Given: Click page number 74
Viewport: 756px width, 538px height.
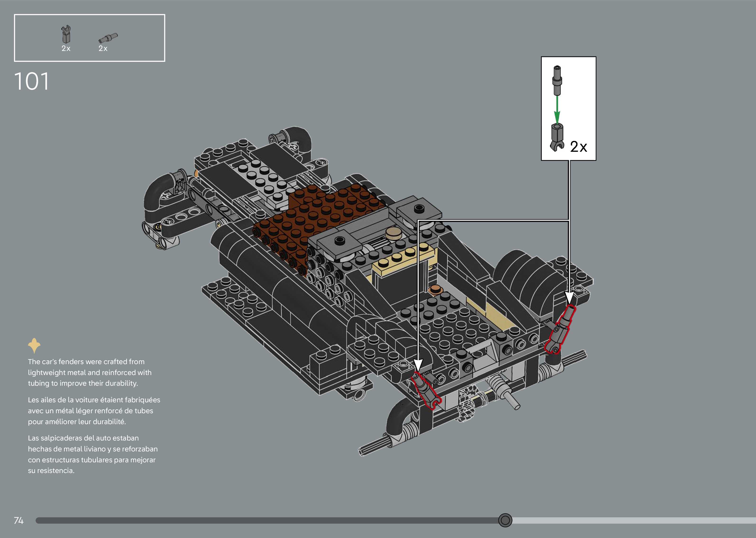Looking at the screenshot, I should coord(18,521).
